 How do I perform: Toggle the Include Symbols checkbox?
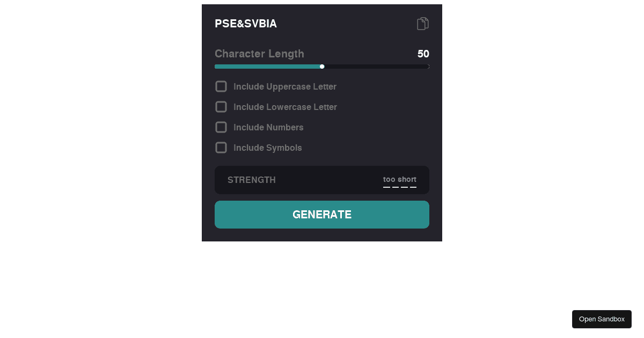[221, 148]
